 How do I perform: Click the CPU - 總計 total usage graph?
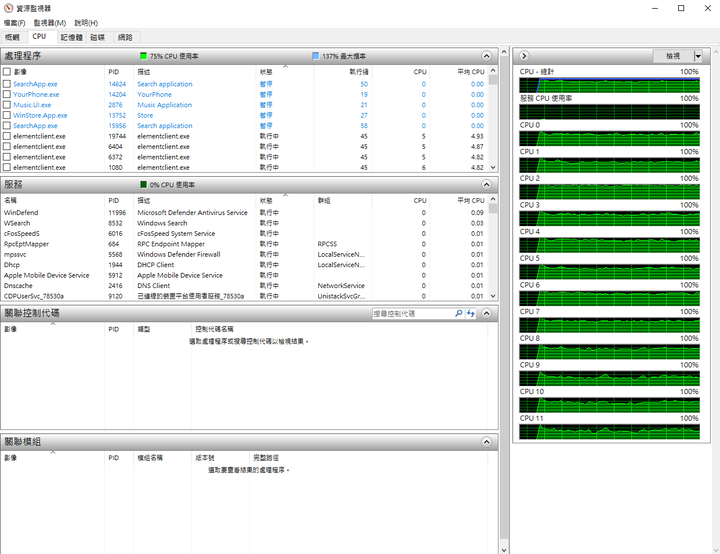609,85
